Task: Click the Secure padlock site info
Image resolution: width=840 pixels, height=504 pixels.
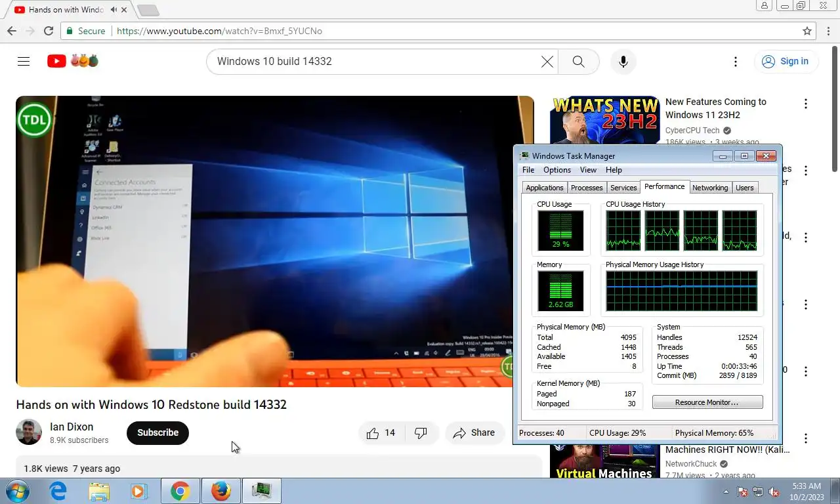Action: click(x=85, y=31)
